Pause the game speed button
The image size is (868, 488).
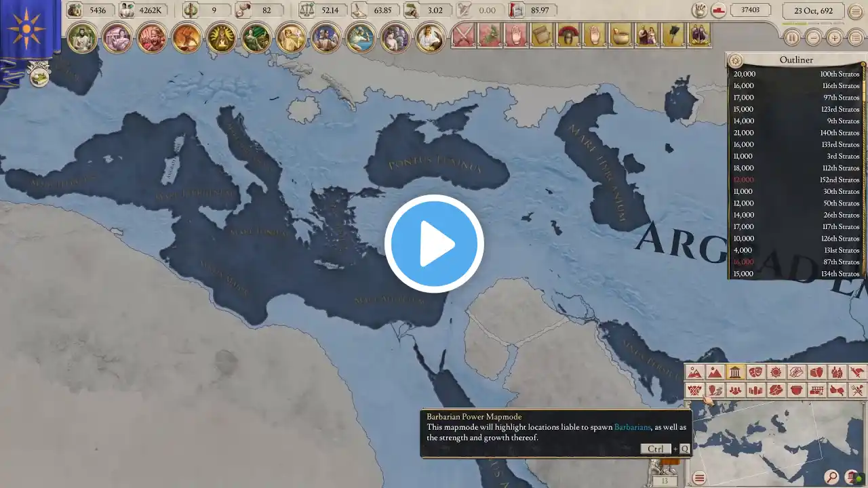(792, 38)
